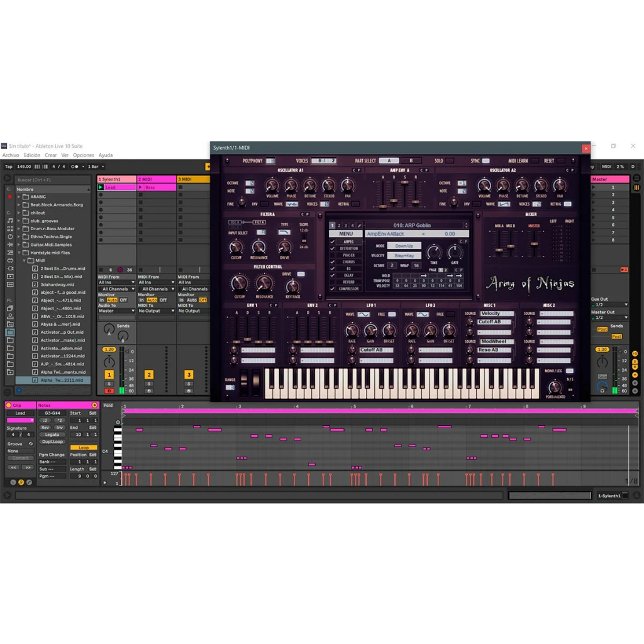Toggle the COMPRESSOR effect checkbox
Image resolution: width=644 pixels, height=644 pixels.
click(x=332, y=289)
